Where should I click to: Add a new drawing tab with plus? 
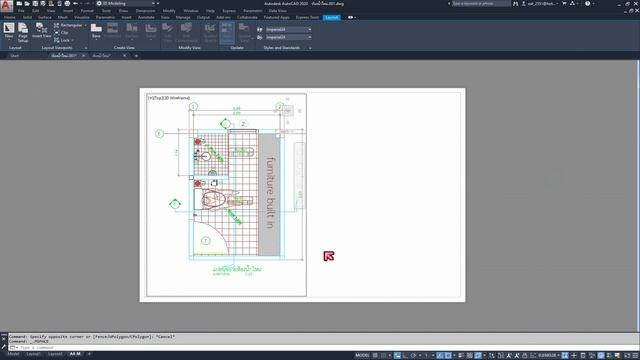pos(136,56)
